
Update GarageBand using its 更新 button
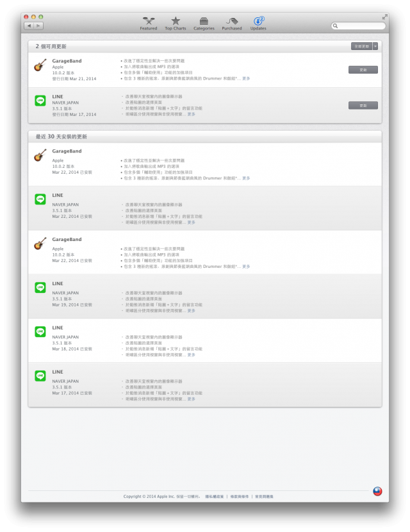(x=363, y=70)
